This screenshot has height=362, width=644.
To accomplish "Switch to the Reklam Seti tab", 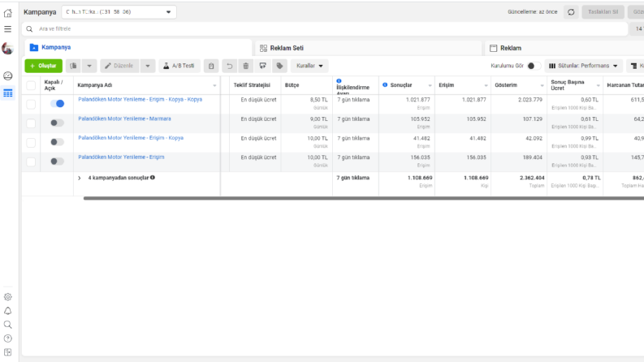I will (x=368, y=48).
